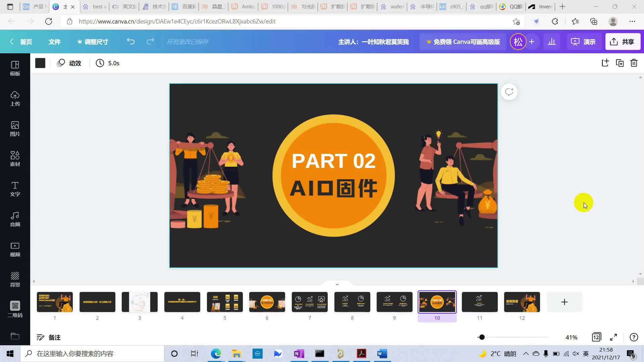The height and width of the screenshot is (362, 644).
Task: Add a collaborator with the plus icon
Action: point(532,42)
